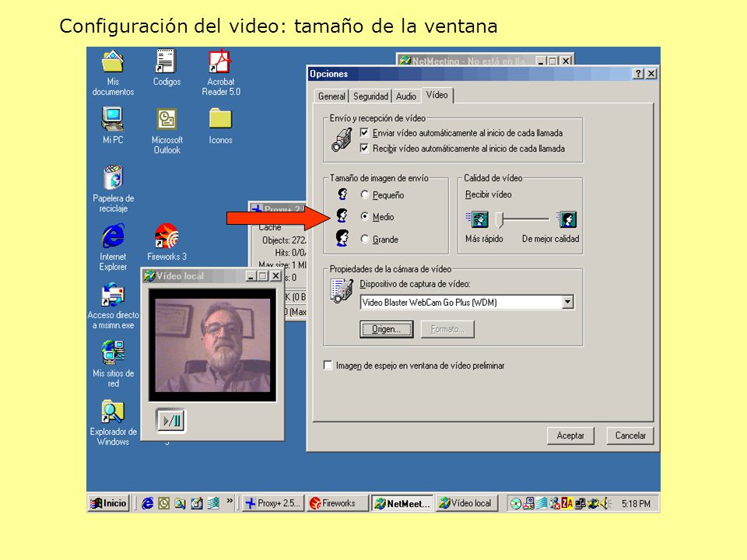Click play/pause button in Vídeo local window
The width and height of the screenshot is (747, 560).
170,421
